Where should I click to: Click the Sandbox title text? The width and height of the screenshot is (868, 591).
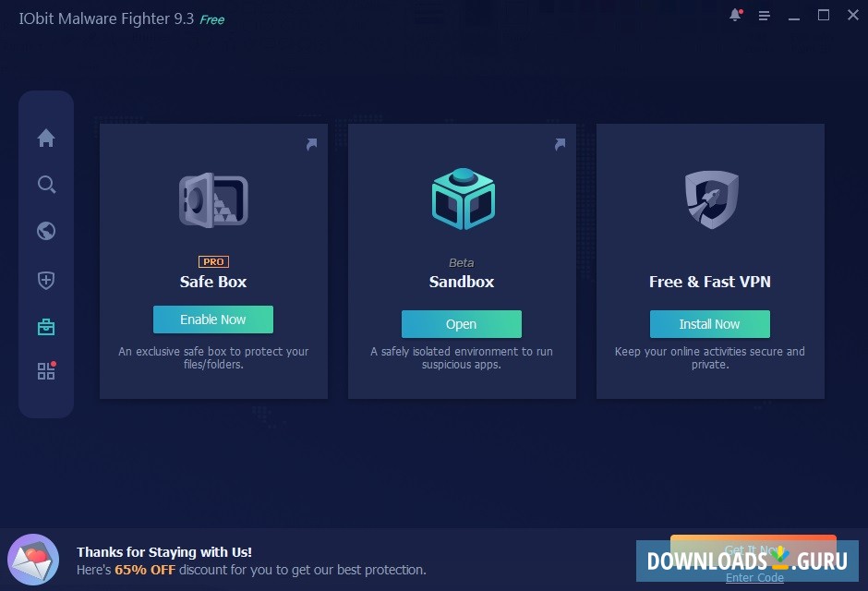click(x=462, y=282)
